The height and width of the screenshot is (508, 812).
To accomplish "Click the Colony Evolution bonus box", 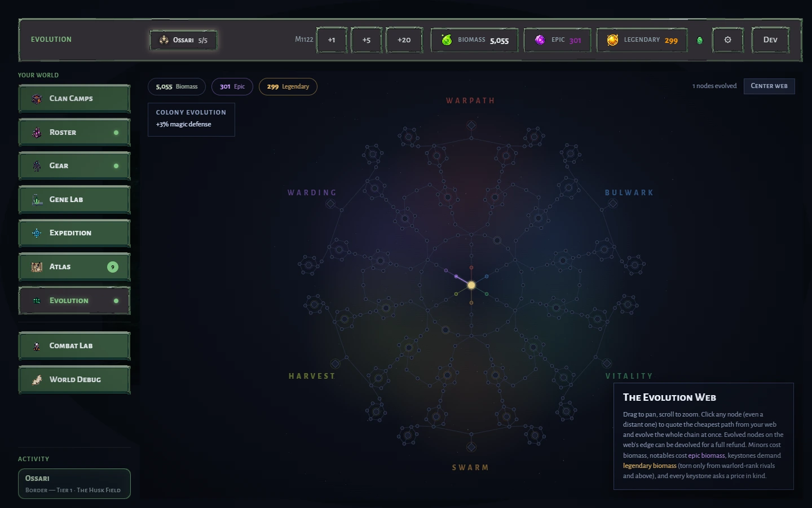I will click(191, 119).
